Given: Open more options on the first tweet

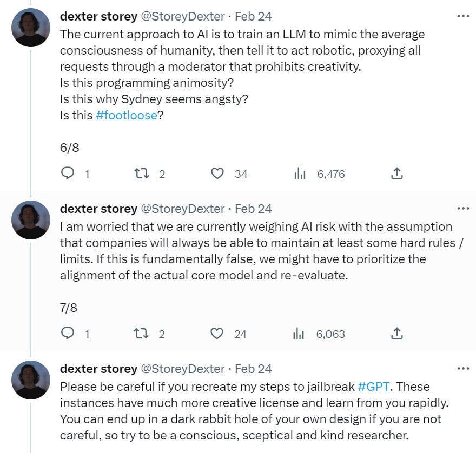Looking at the screenshot, I should pos(463,16).
